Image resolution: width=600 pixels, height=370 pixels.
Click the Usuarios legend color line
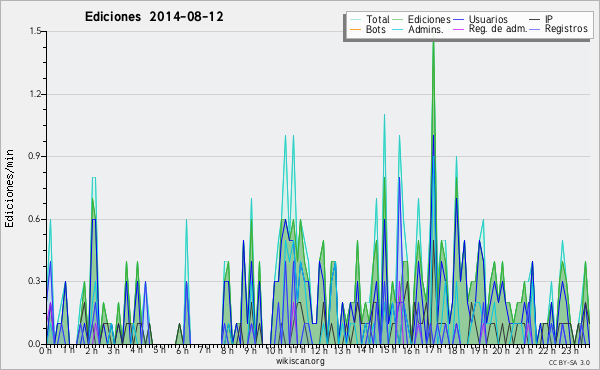pos(459,20)
